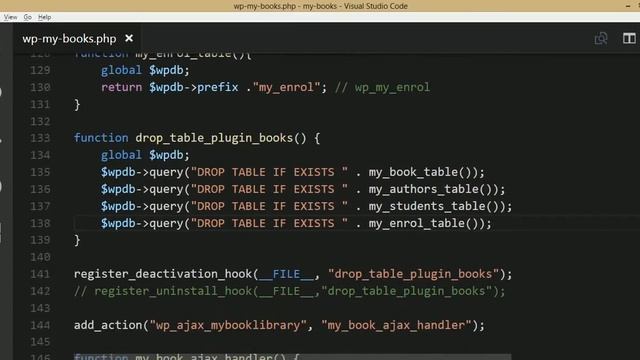Click my_authors_table() call on line 136

click(432, 189)
